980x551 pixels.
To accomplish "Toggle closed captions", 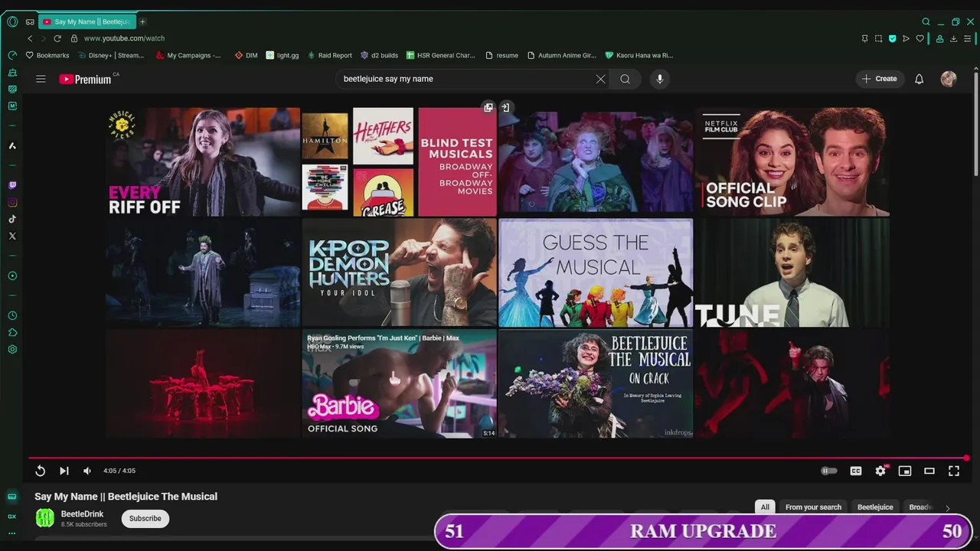I will coord(856,471).
